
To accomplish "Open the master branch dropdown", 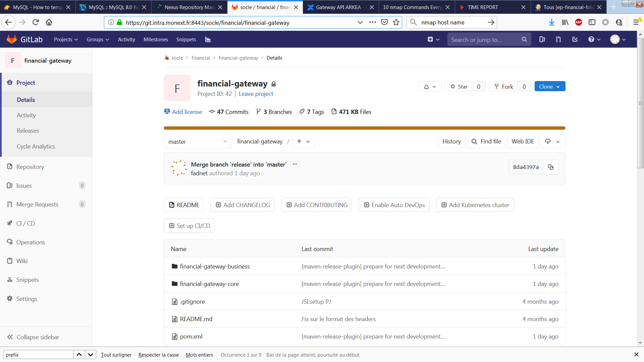I will (x=197, y=141).
